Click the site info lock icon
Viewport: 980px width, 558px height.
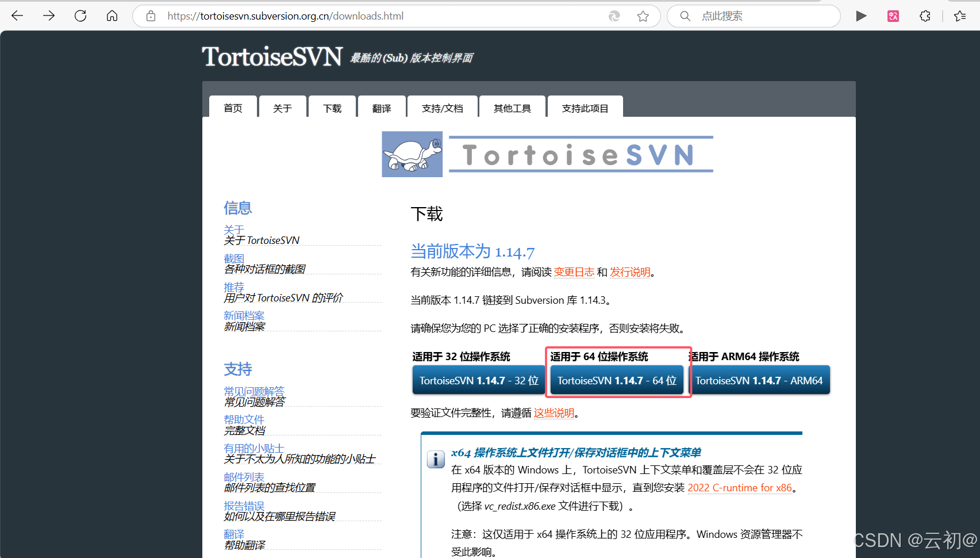coord(151,16)
